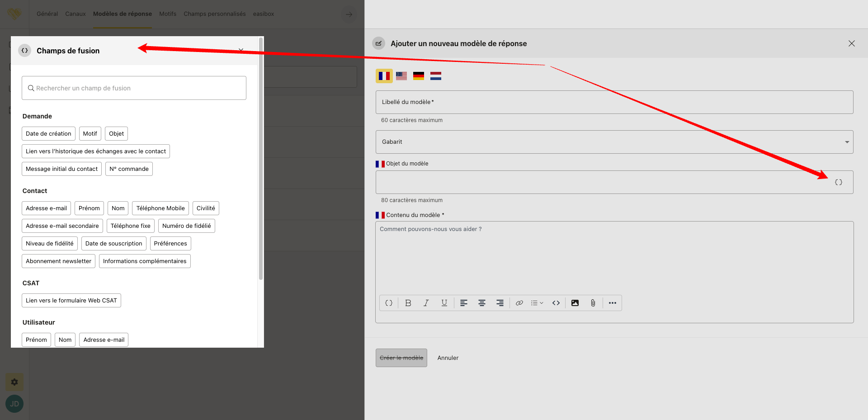The width and height of the screenshot is (868, 420).
Task: Insert the Téléphone fixe merge field
Action: (131, 226)
